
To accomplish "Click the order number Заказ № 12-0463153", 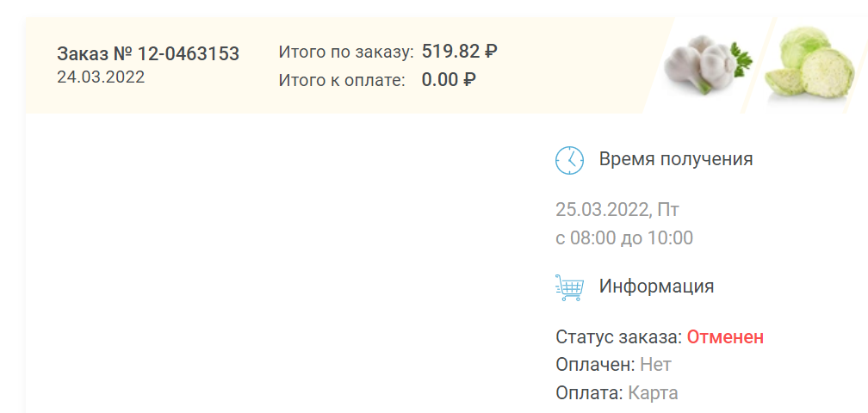I will point(148,54).
